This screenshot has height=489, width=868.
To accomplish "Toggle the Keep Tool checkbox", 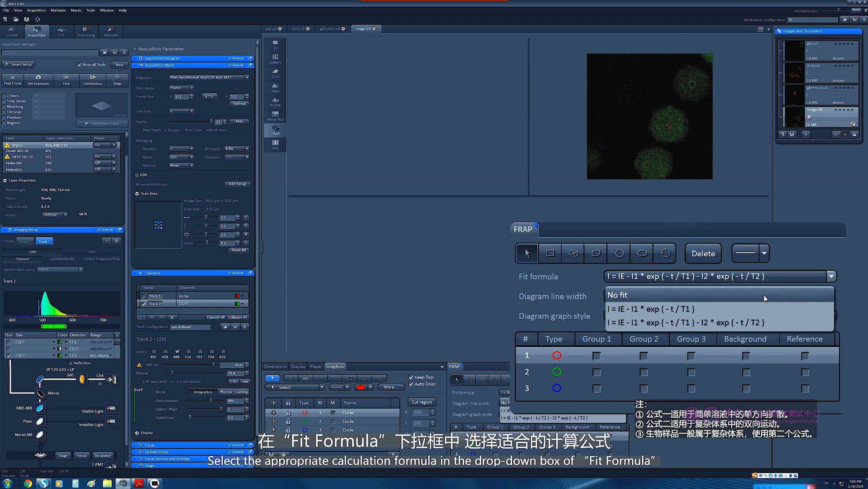I will [x=411, y=377].
